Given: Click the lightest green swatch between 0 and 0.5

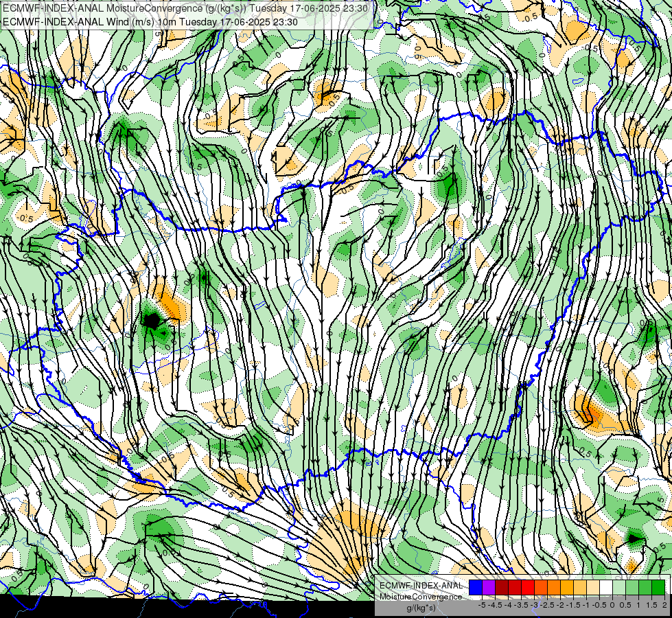Looking at the screenshot, I should pyautogui.click(x=619, y=587).
